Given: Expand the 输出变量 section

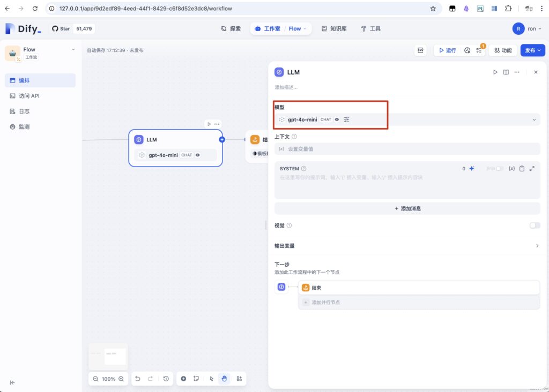Looking at the screenshot, I should click(537, 246).
